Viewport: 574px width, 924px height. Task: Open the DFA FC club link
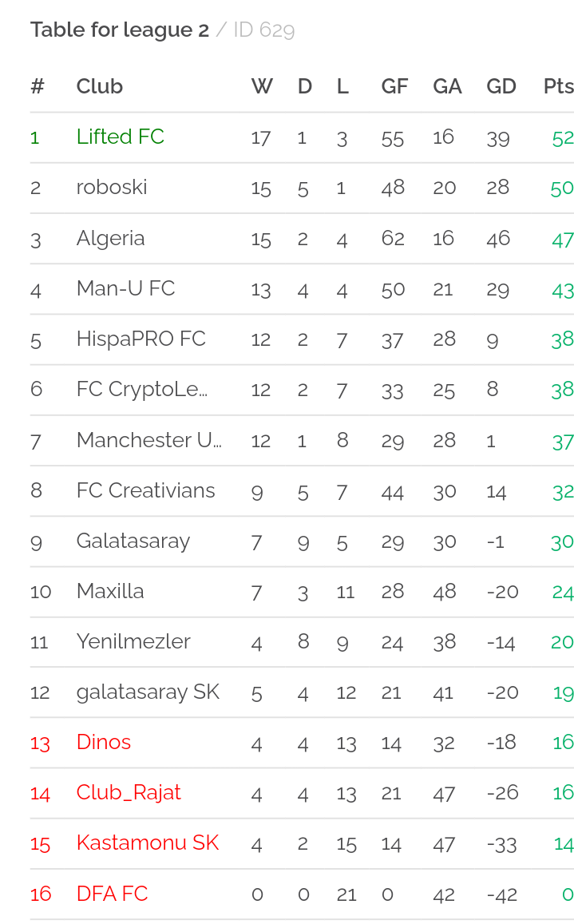pos(112,894)
